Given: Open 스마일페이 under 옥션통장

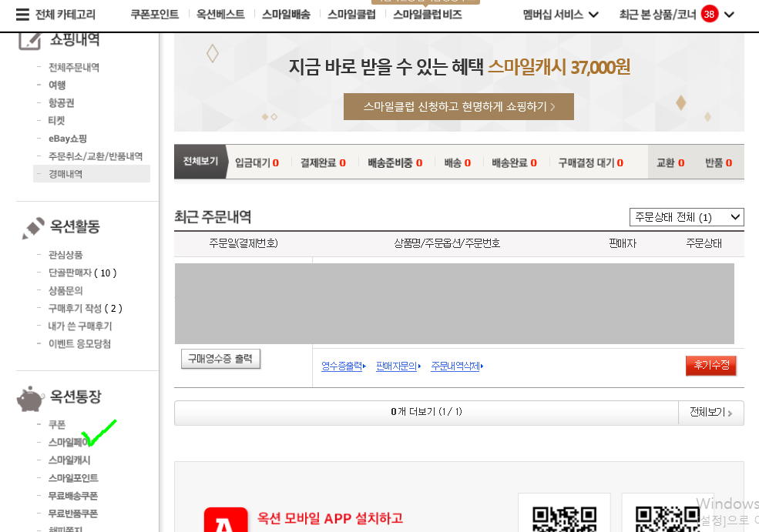Looking at the screenshot, I should coord(69,443).
